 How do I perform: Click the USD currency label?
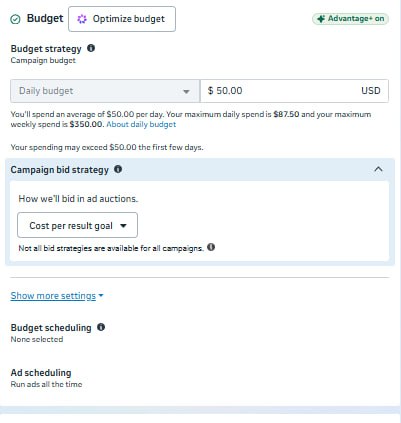pyautogui.click(x=371, y=91)
